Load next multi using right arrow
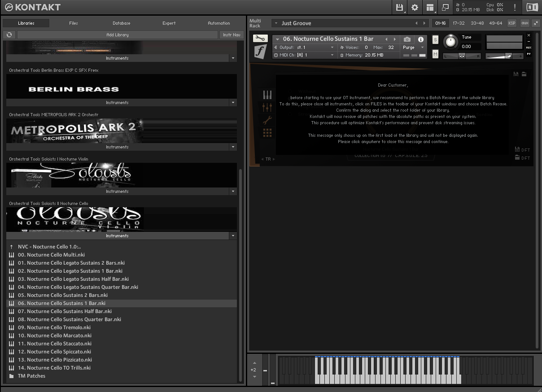This screenshot has height=392, width=542. pos(424,23)
